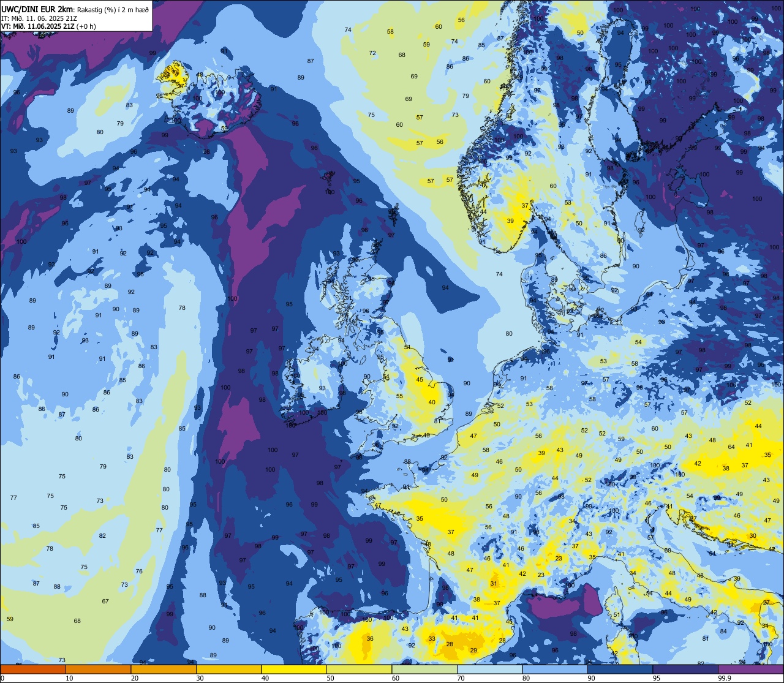This screenshot has width=784, height=683.
Task: Click the humidity value 33 over Spain
Action: pyautogui.click(x=432, y=639)
